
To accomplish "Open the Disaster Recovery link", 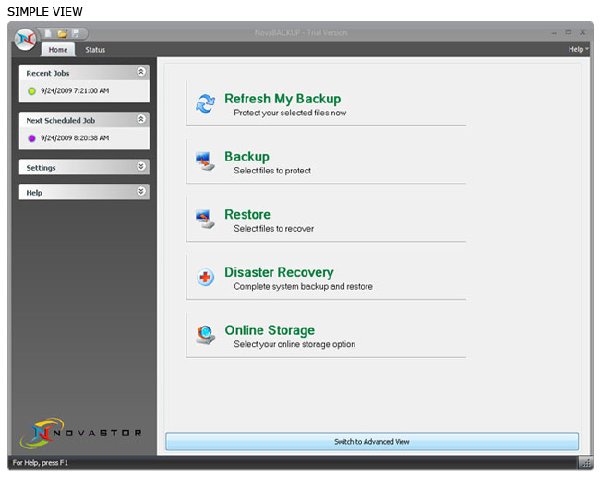I will tap(279, 273).
